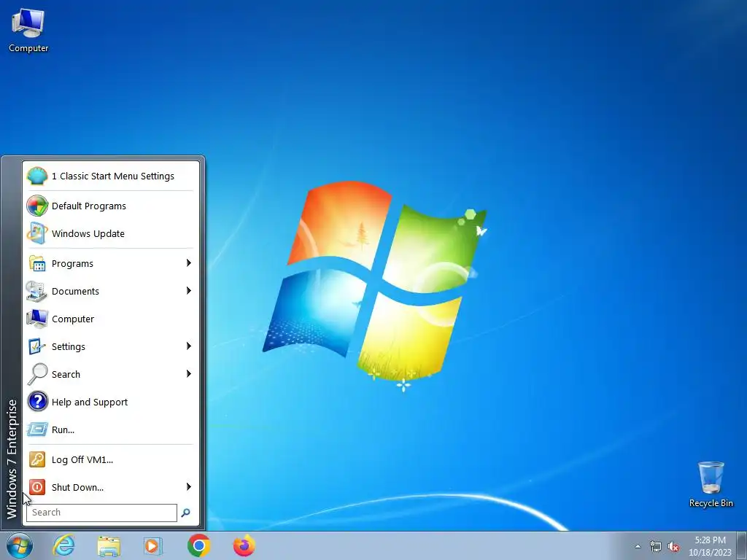Click the Documents icon in Start menu
This screenshot has height=560, width=747.
[x=37, y=291]
